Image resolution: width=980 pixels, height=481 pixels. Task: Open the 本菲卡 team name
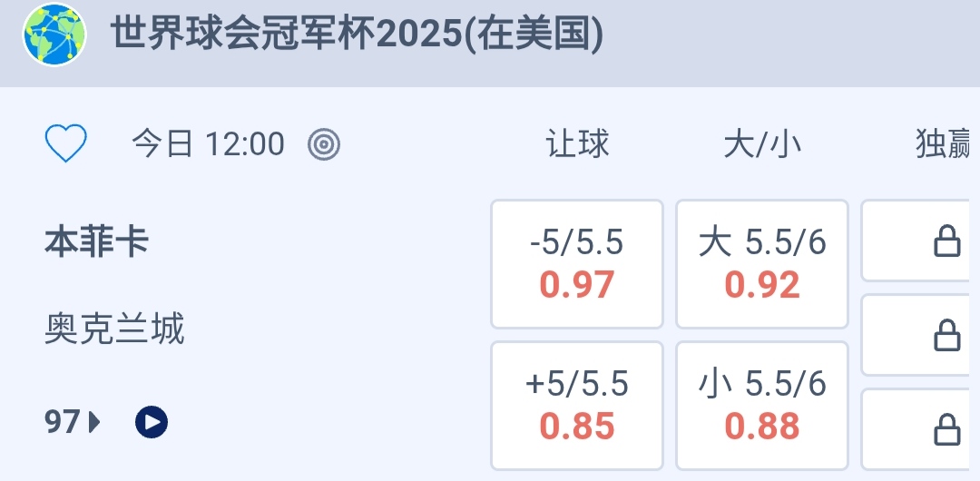97,243
